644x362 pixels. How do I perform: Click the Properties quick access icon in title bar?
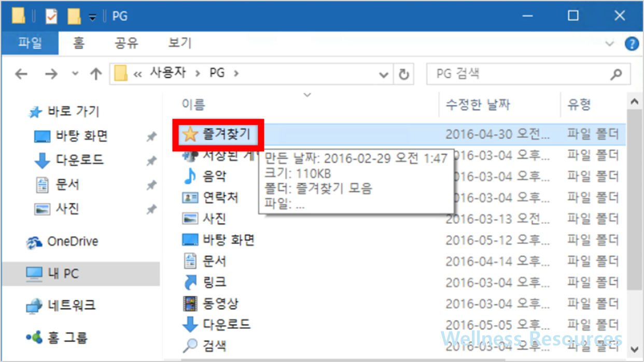(51, 17)
